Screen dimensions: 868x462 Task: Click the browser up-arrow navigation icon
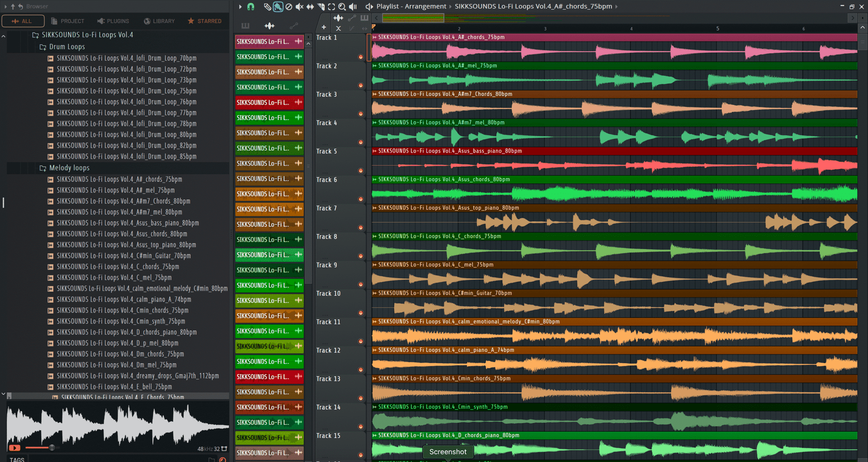click(x=13, y=7)
